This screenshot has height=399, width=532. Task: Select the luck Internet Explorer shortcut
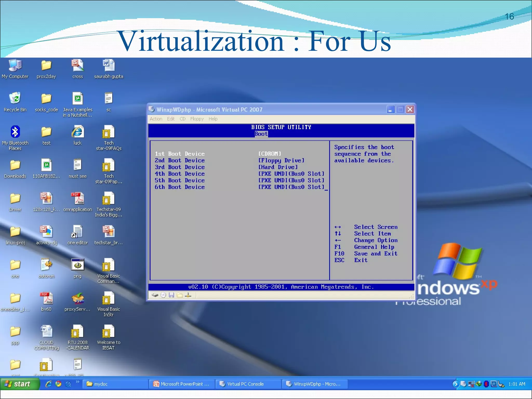coord(77,135)
